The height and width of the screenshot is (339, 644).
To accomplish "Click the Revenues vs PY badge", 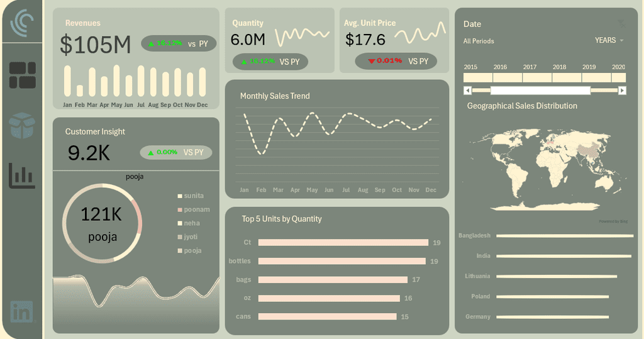I will pyautogui.click(x=179, y=43).
